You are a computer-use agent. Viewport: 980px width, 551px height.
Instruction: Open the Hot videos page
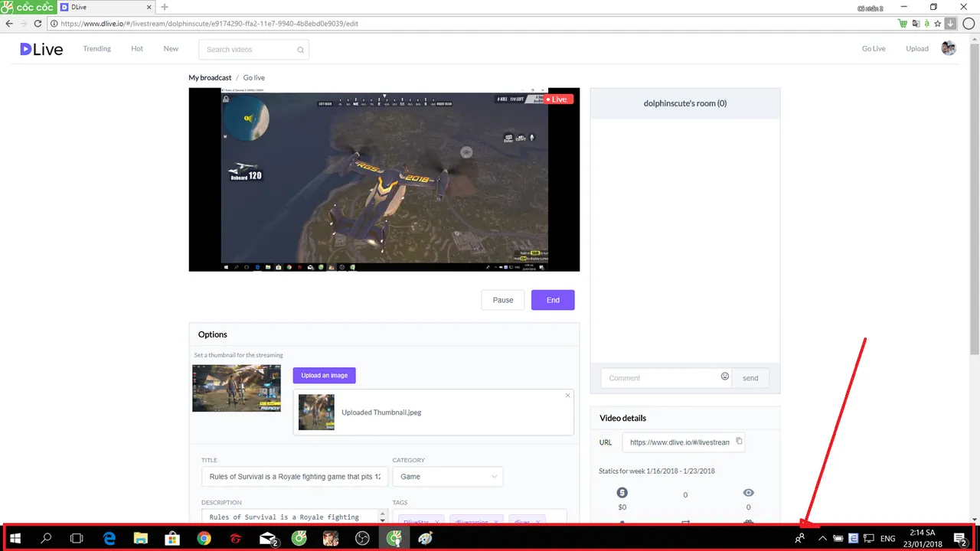coord(137,49)
